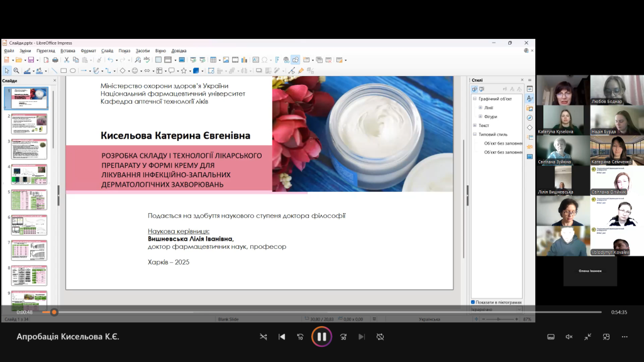Open the 'Формат' menu
This screenshot has width=644, height=362.
pos(88,51)
